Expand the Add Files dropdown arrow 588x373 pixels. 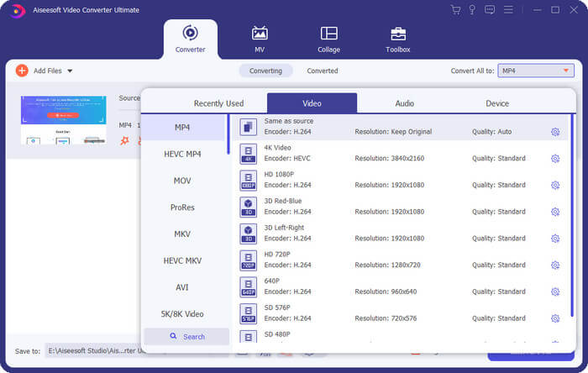[70, 71]
